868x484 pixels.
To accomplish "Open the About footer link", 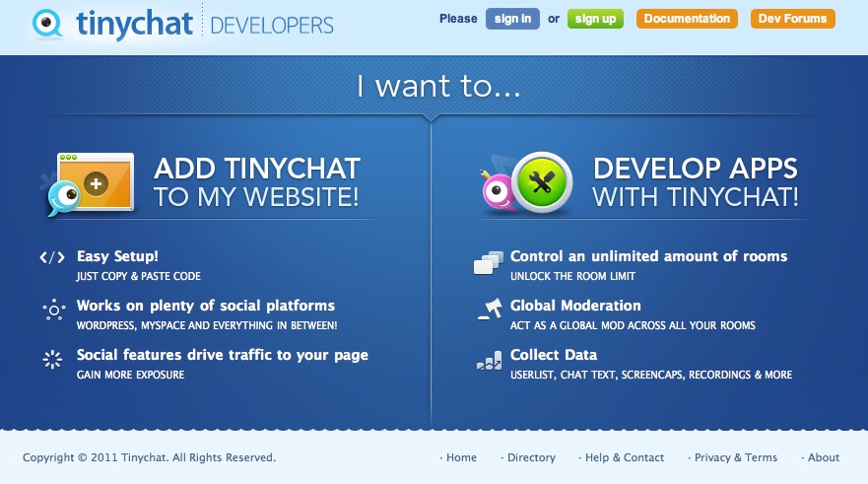I will 823,457.
